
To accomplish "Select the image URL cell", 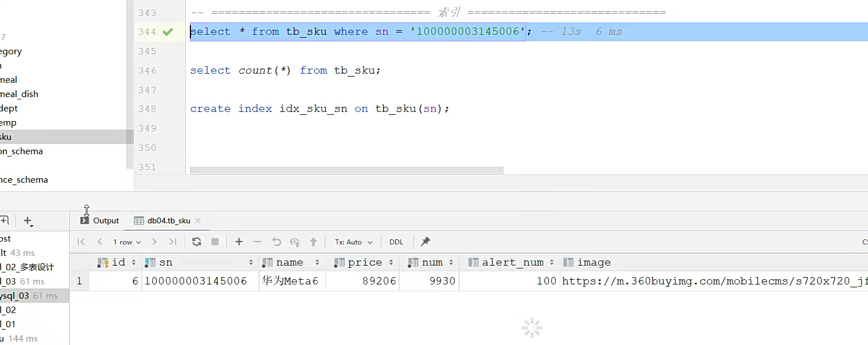I will click(714, 281).
